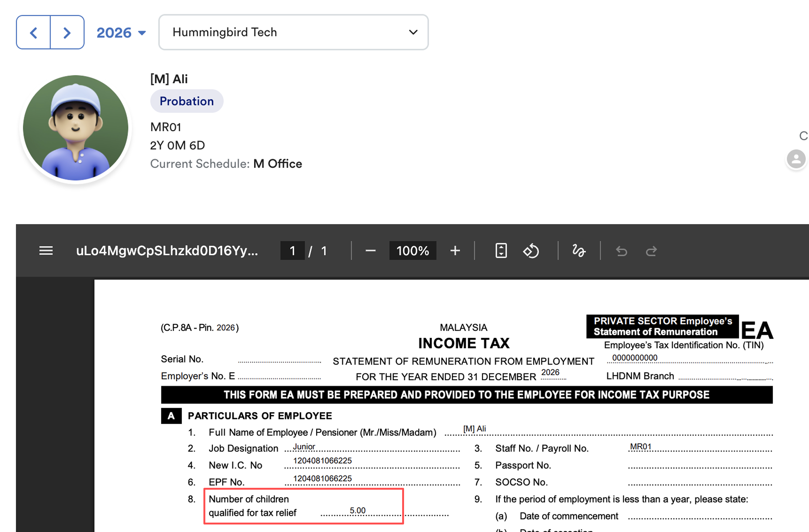
Task: Zoom in with the plus button
Action: (x=455, y=251)
